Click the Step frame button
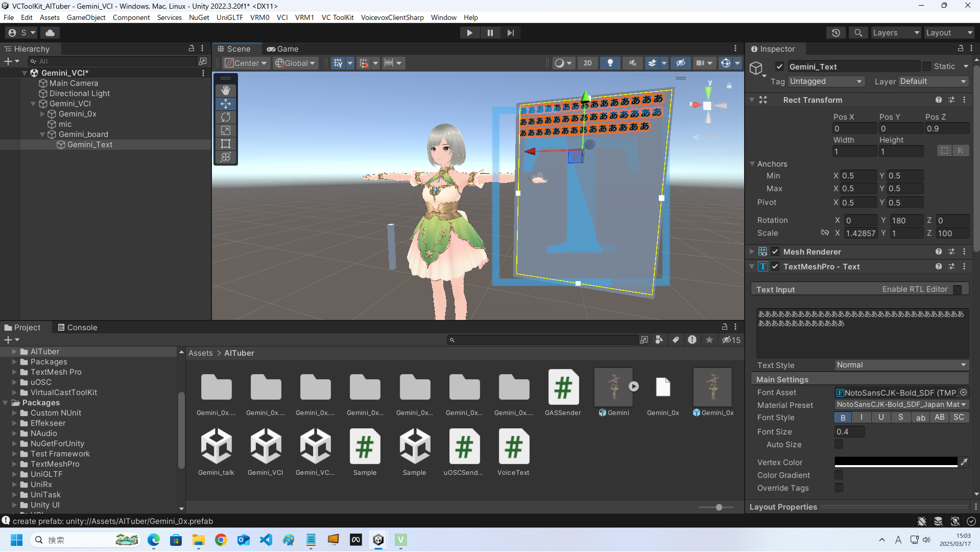 [511, 33]
